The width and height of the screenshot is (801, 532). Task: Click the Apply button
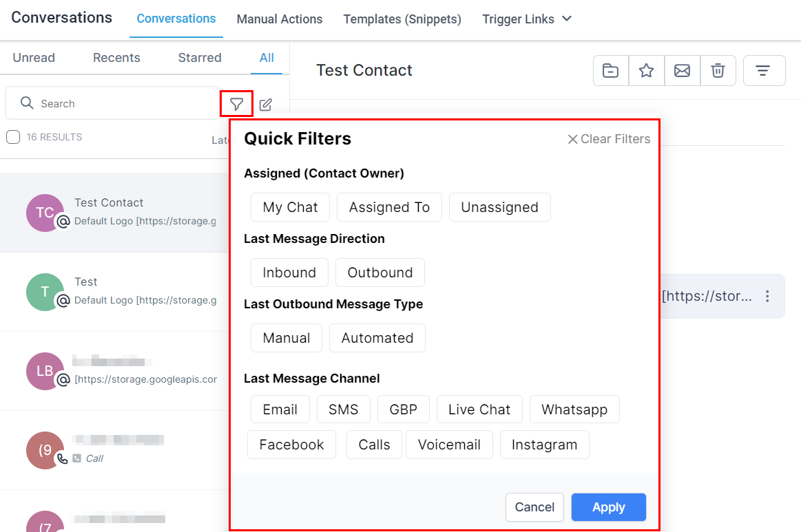click(608, 507)
